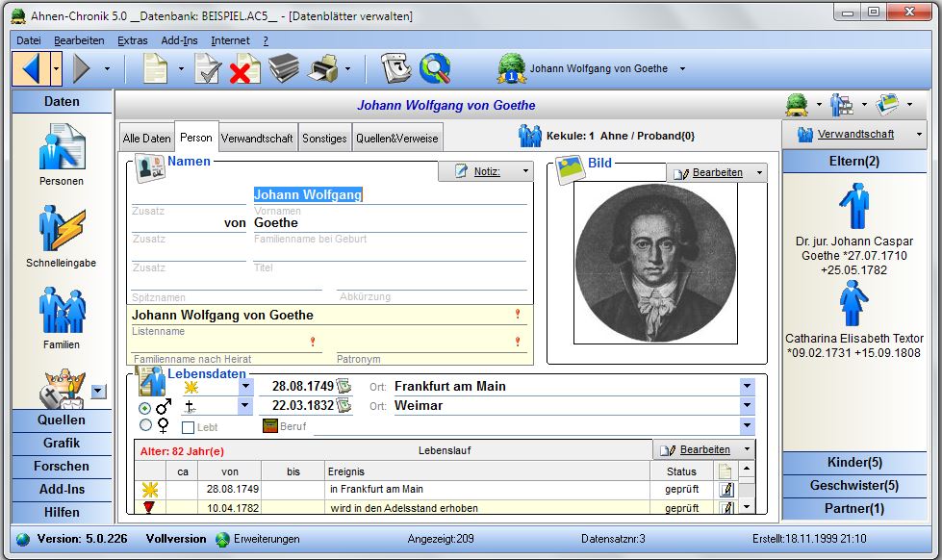
Task: Select father Dr. jur. Johann Caspar Goethe
Action: point(854,230)
